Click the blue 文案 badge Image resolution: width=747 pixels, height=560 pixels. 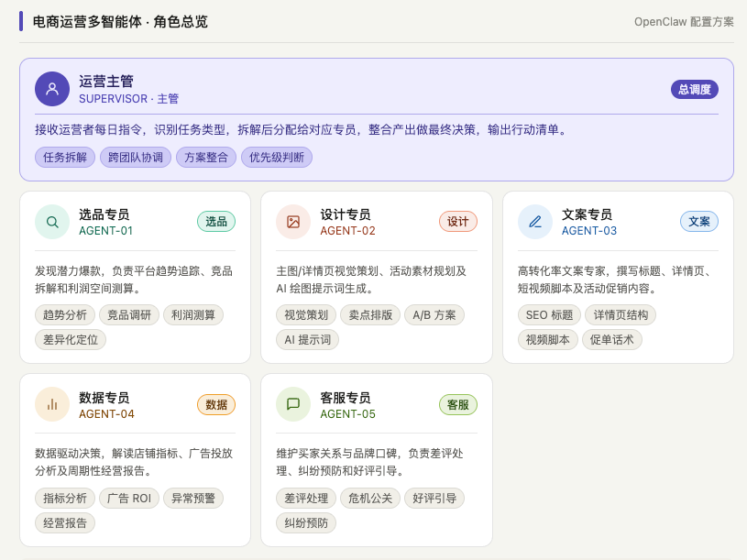699,222
